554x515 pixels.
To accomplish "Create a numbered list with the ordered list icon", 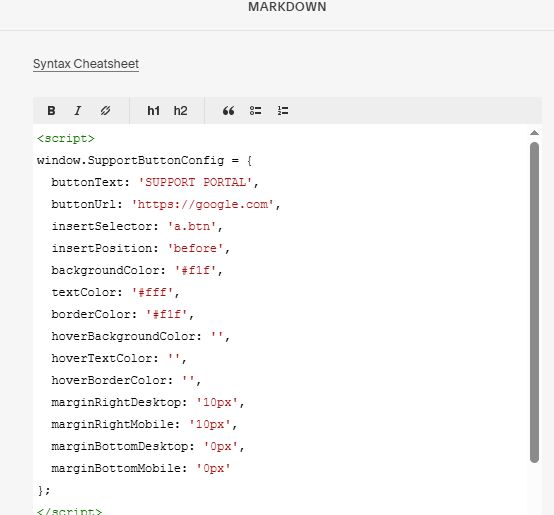I will click(x=283, y=111).
